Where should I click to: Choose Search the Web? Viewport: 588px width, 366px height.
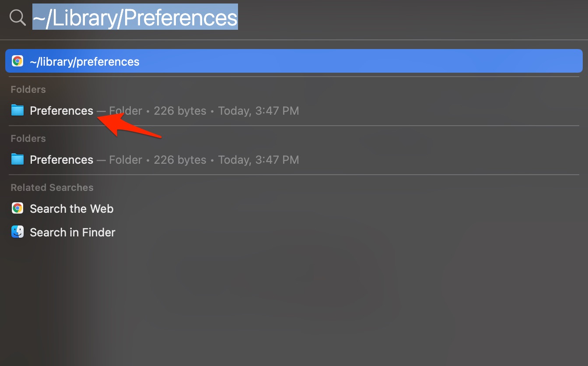tap(71, 209)
